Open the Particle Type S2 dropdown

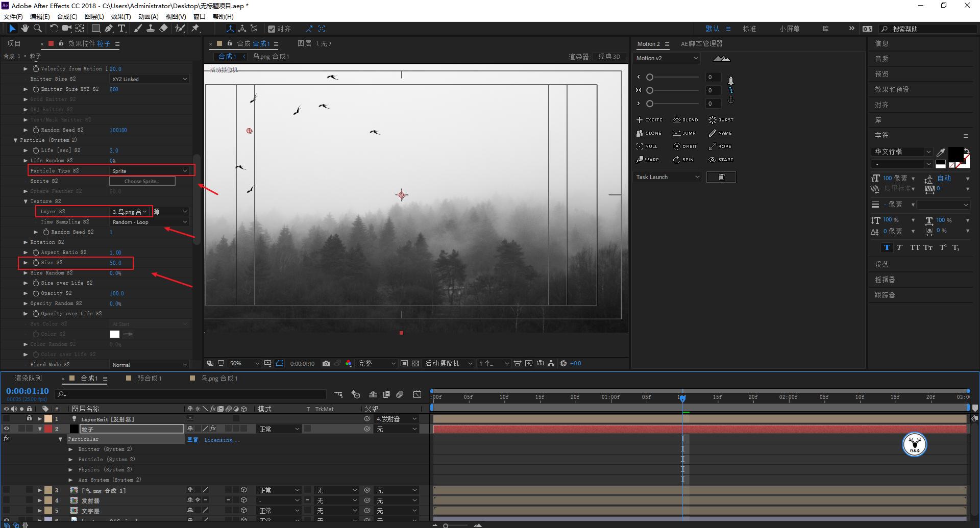point(150,171)
